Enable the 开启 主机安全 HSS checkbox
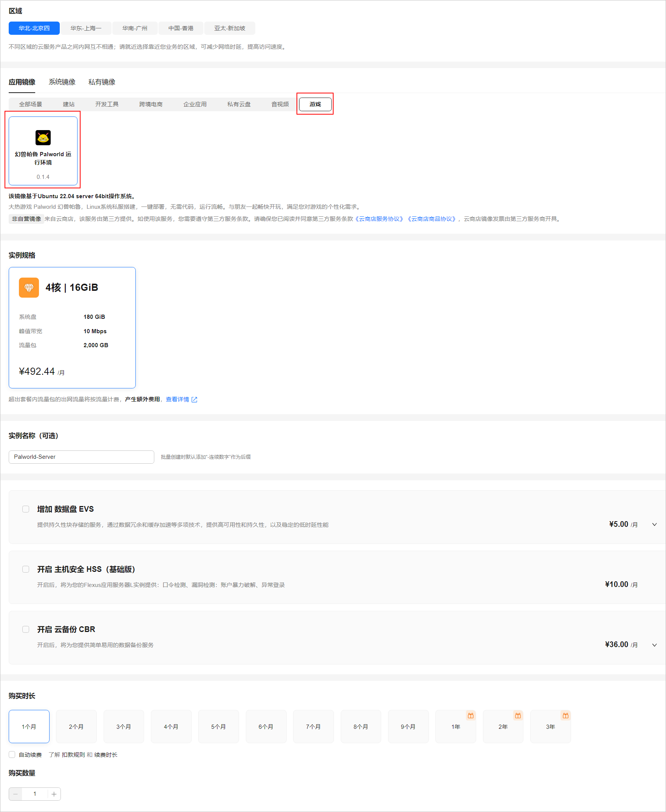The height and width of the screenshot is (812, 666). [26, 569]
